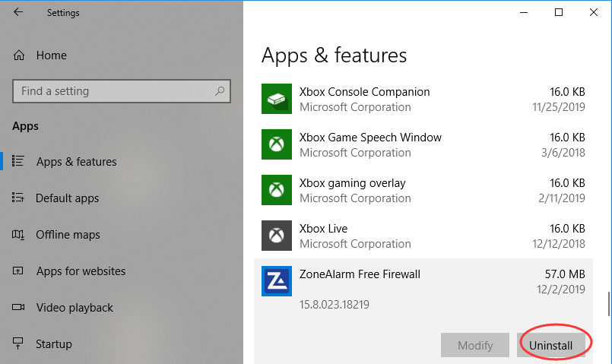Minimize the Settings window

coord(524,12)
